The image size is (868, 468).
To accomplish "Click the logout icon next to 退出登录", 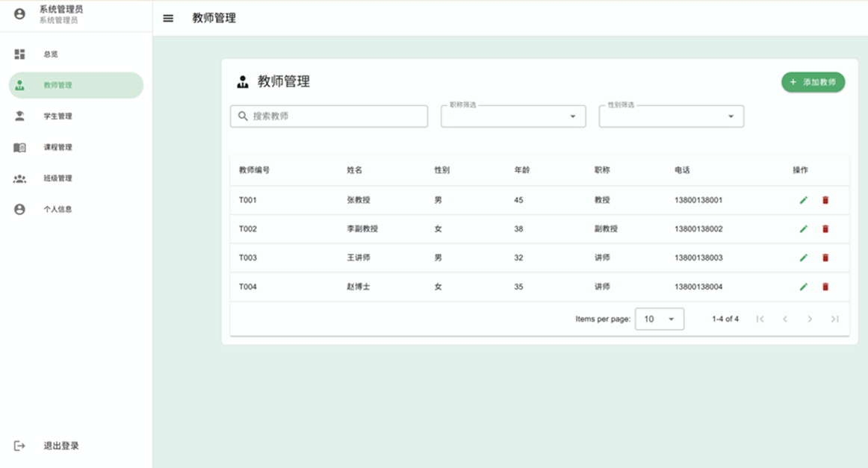I will [18, 445].
